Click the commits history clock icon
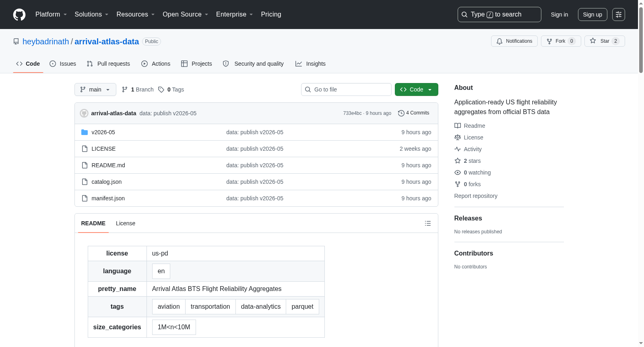 point(401,113)
